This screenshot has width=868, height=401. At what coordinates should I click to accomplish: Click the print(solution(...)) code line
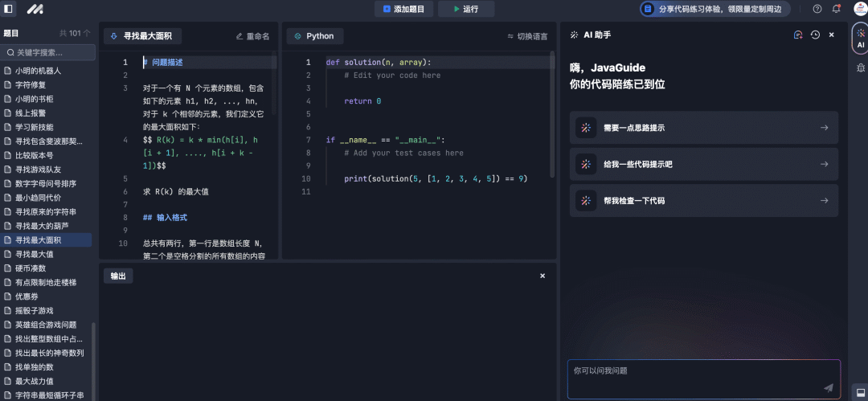coord(436,179)
